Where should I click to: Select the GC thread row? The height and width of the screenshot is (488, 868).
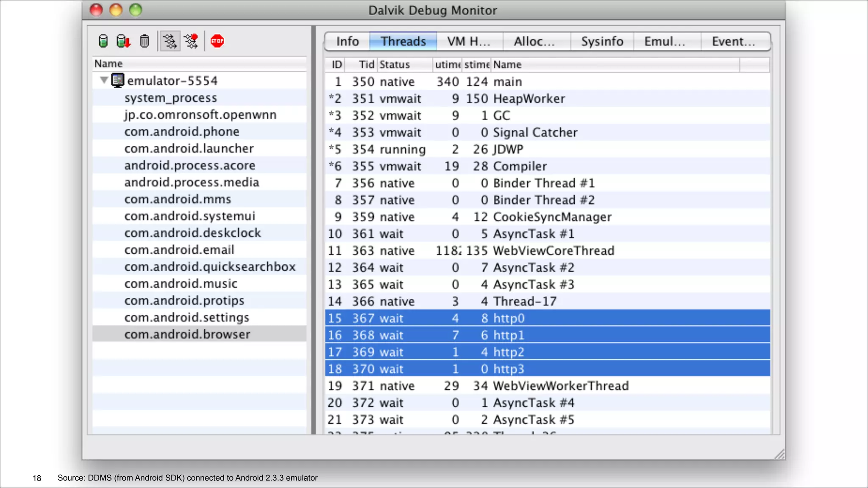pyautogui.click(x=547, y=116)
